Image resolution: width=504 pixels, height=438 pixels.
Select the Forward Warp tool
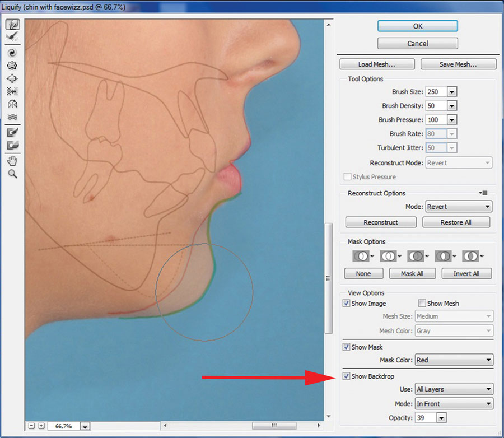12,25
